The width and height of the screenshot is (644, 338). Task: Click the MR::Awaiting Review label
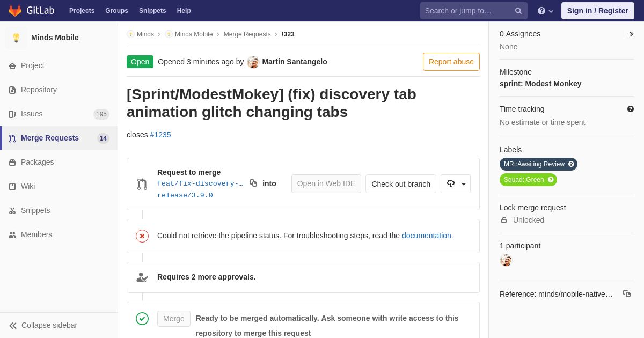click(x=534, y=164)
